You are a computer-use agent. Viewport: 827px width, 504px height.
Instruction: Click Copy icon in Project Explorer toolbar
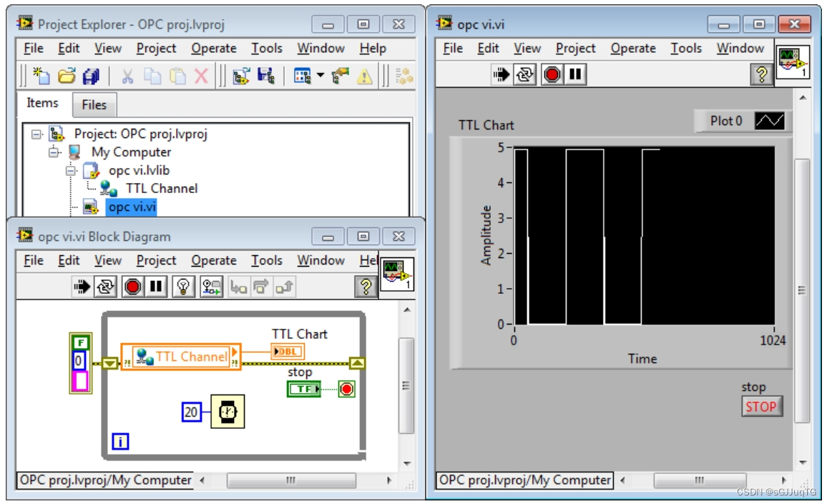pos(152,76)
